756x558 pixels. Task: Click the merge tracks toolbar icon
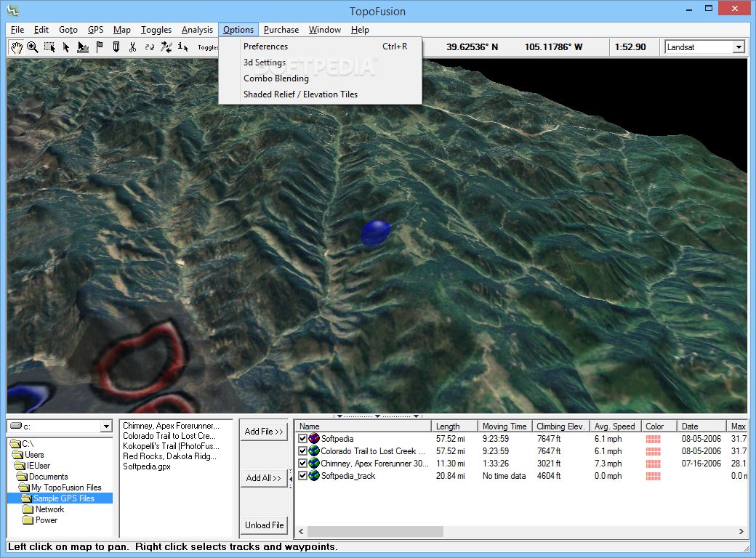coord(166,47)
